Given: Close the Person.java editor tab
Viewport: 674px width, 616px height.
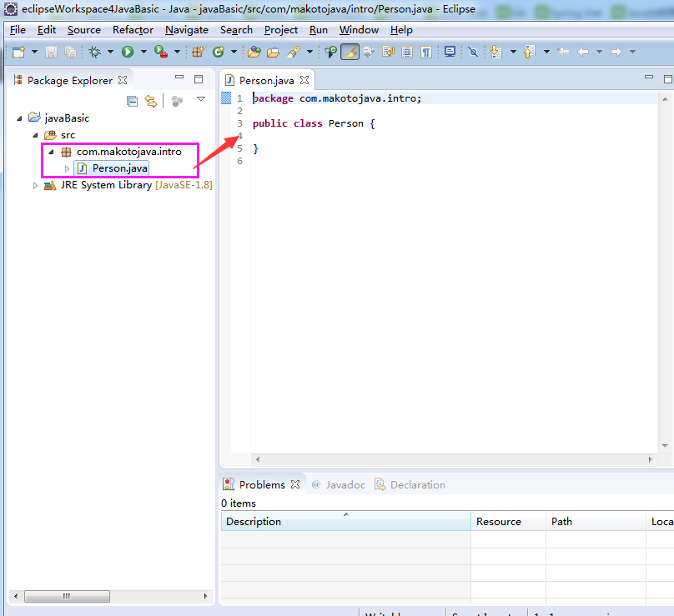Looking at the screenshot, I should click(x=304, y=80).
